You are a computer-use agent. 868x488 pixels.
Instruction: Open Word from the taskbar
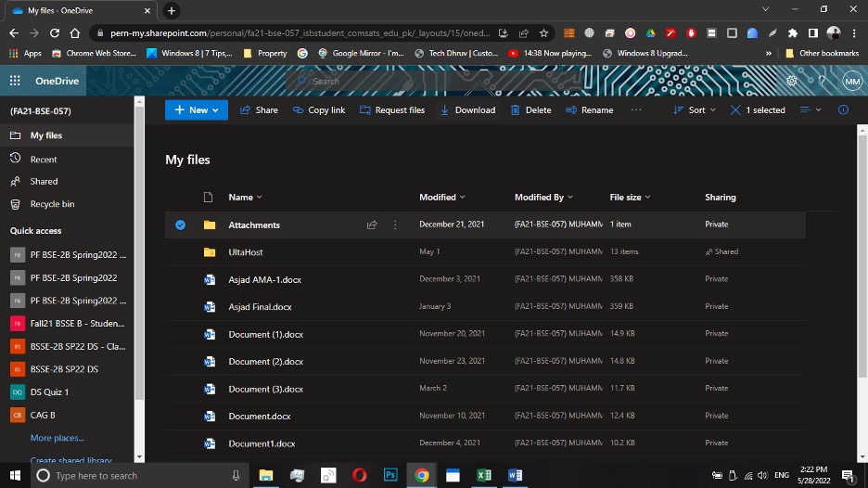pos(515,475)
